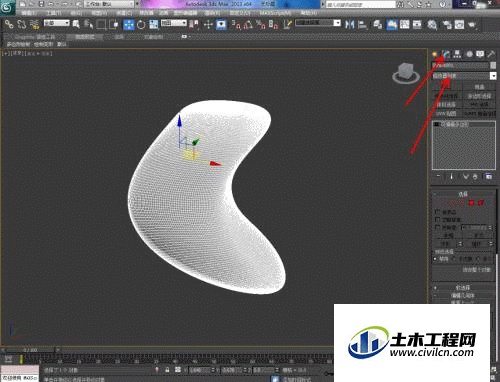Switch to the Create command panel tab
The image size is (500, 382).
[x=435, y=54]
